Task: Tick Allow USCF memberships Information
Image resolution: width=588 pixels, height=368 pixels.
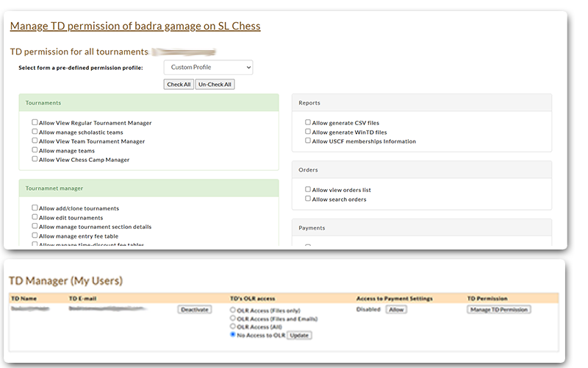Action: point(308,141)
